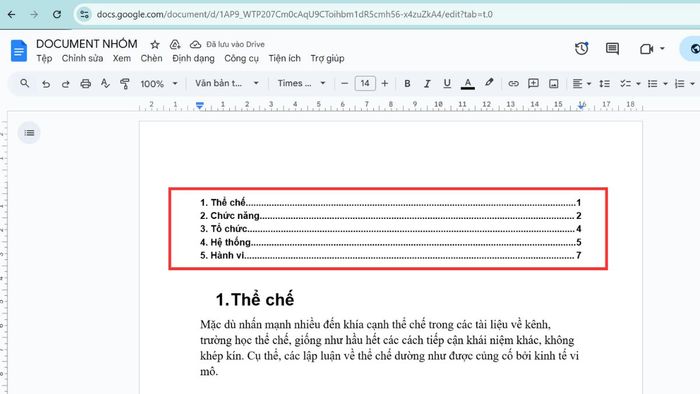Run spelling and grammar check
This screenshot has height=394, width=700.
[105, 83]
